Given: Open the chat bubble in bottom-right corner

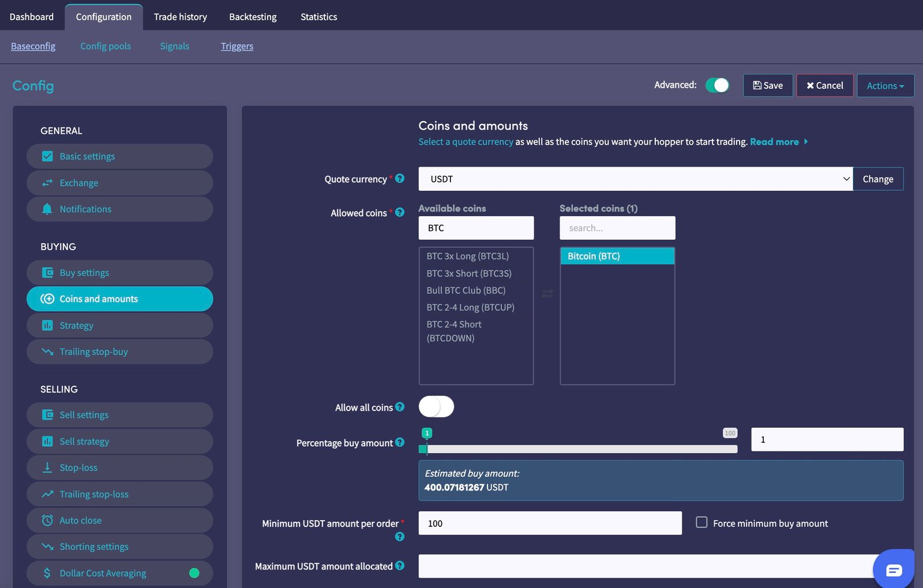Looking at the screenshot, I should pyautogui.click(x=894, y=570).
